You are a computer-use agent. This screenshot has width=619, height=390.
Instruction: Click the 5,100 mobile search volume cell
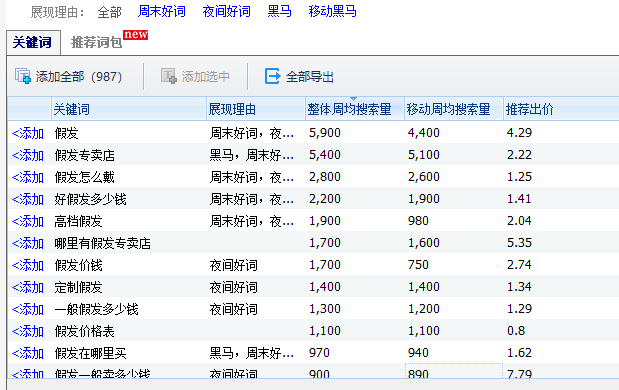click(424, 155)
